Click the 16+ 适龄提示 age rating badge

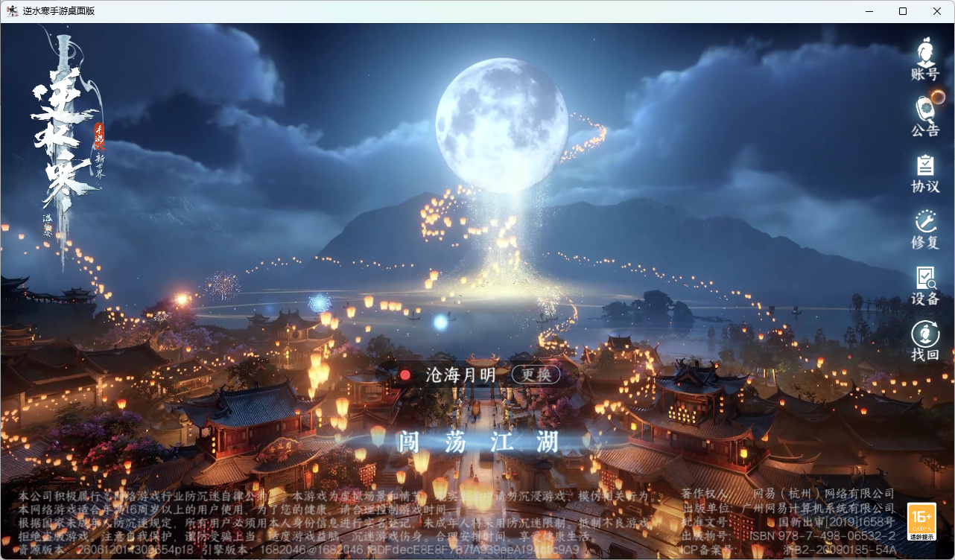[921, 522]
